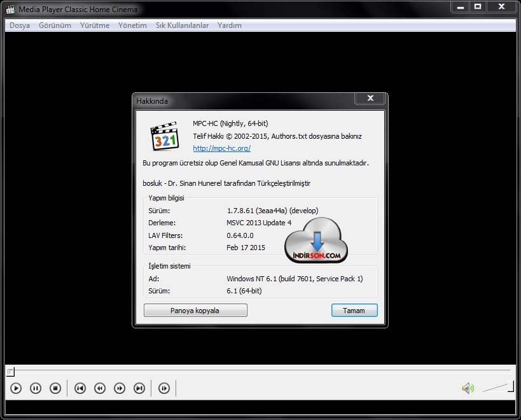
Task: Close the Hakkında dialog
Action: [x=370, y=98]
